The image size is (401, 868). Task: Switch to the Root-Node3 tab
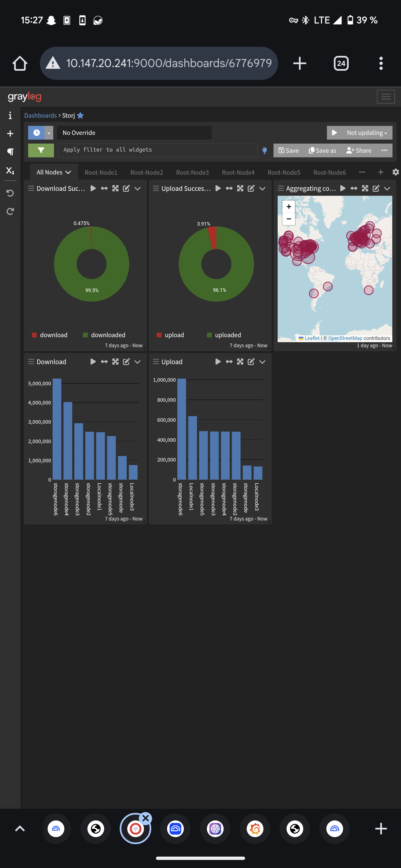[192, 172]
